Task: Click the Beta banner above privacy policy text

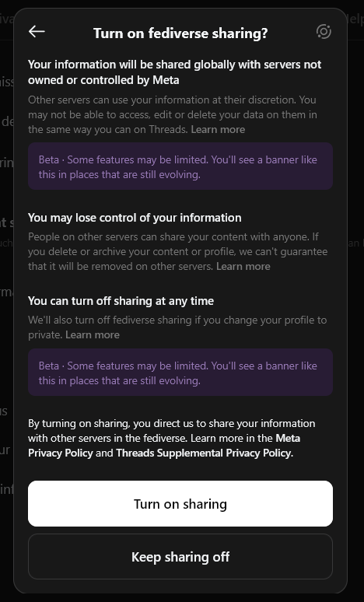Action: click(180, 372)
